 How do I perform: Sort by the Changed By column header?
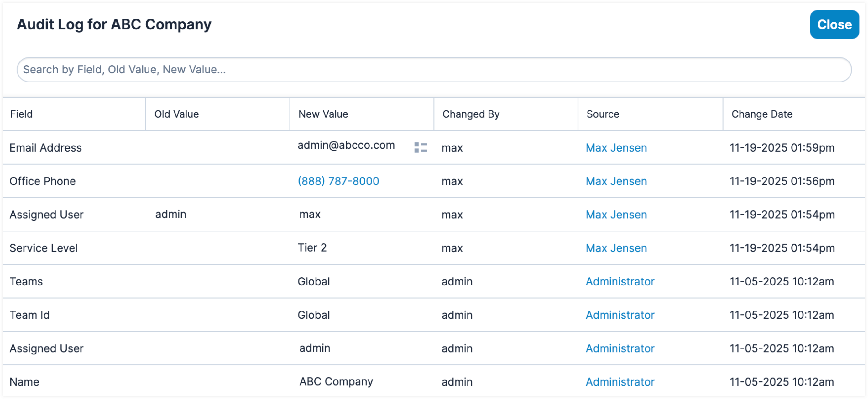coord(471,114)
